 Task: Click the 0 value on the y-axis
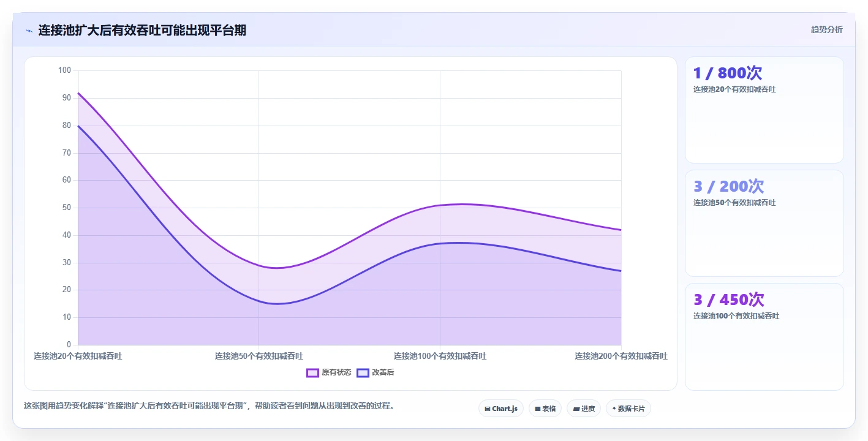[x=69, y=345]
